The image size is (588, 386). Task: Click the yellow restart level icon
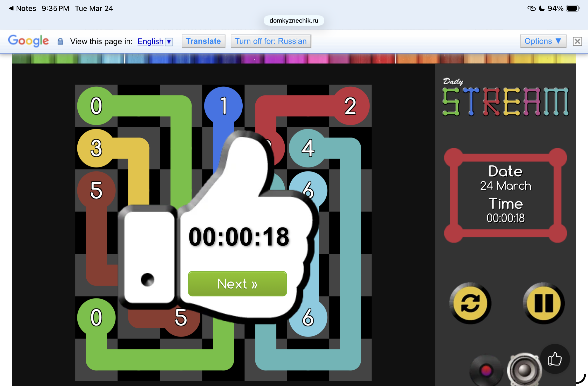tap(470, 303)
